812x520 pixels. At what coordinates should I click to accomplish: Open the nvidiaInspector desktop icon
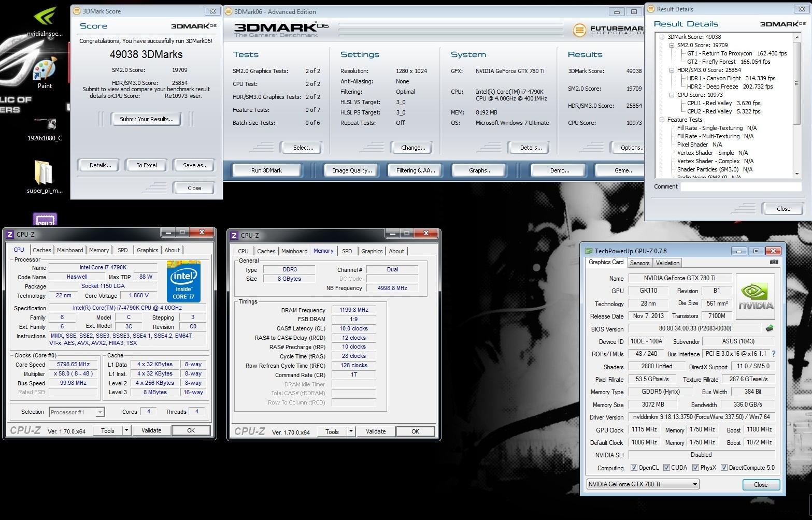tap(45, 21)
